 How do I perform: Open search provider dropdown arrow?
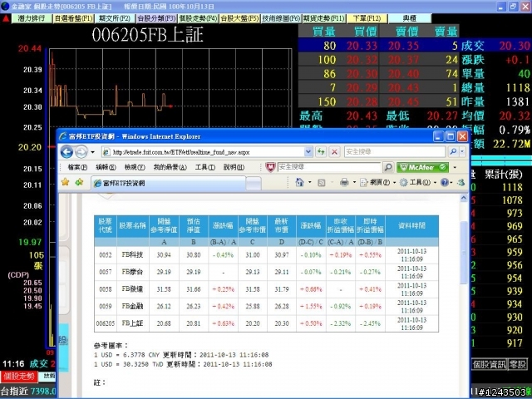pyautogui.click(x=462, y=151)
